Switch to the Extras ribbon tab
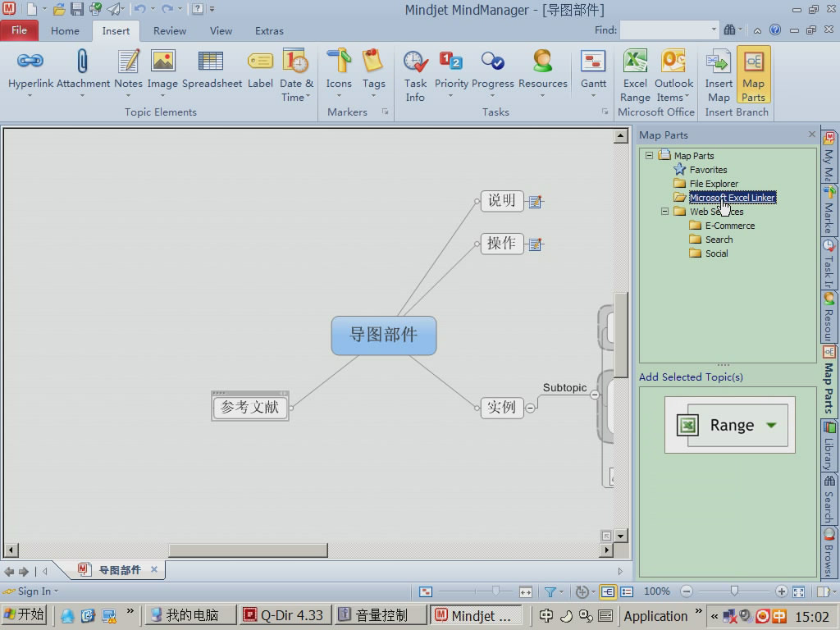Image resolution: width=840 pixels, height=630 pixels. (269, 31)
